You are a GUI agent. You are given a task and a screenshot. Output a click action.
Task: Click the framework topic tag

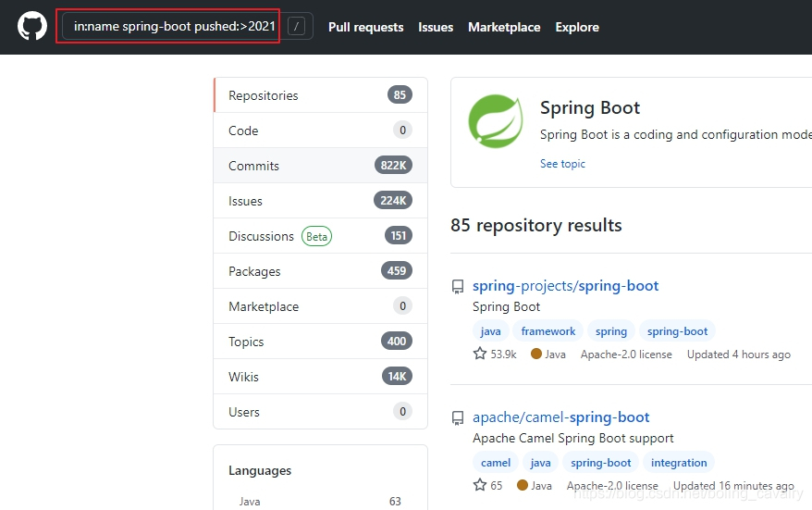547,331
